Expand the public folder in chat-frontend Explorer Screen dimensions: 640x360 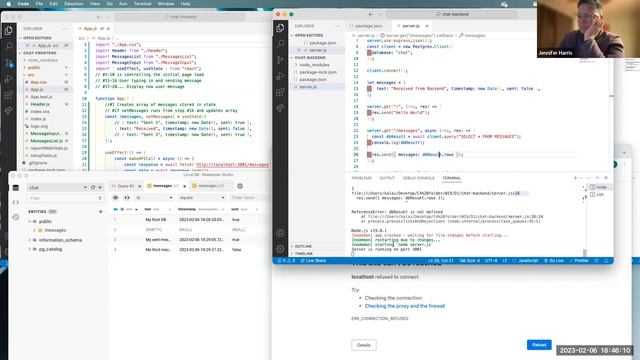point(33,67)
